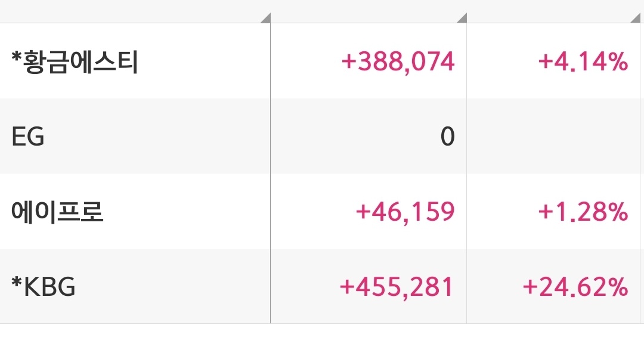Click the +1.28% return rate
This screenshot has width=644, height=346.
583,212
